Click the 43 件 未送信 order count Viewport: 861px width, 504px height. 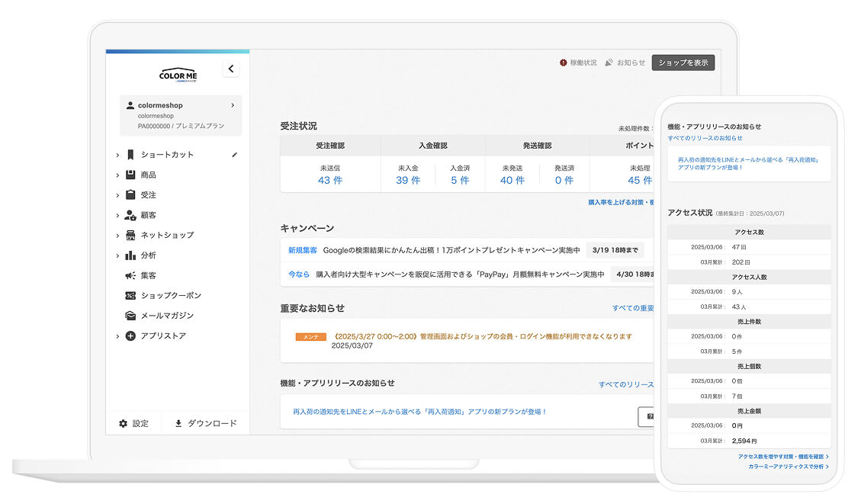(x=329, y=181)
